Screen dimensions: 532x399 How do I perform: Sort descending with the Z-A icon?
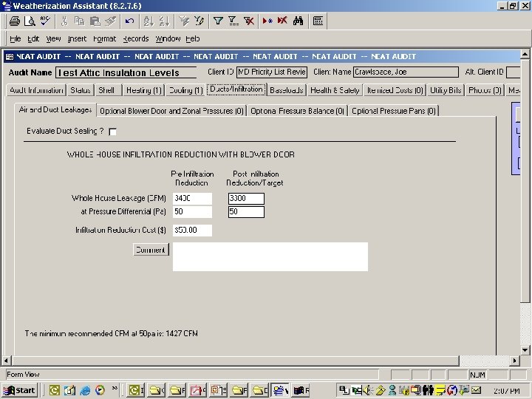(x=164, y=21)
